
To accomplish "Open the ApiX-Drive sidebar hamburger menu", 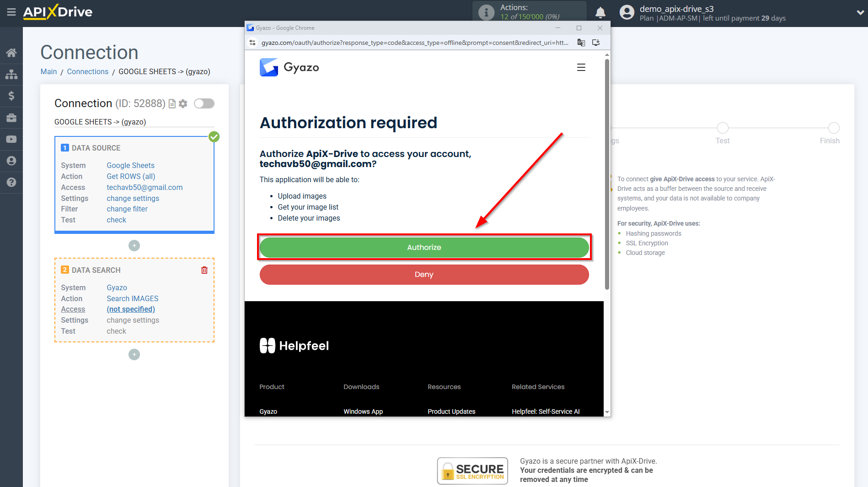I will (x=11, y=12).
